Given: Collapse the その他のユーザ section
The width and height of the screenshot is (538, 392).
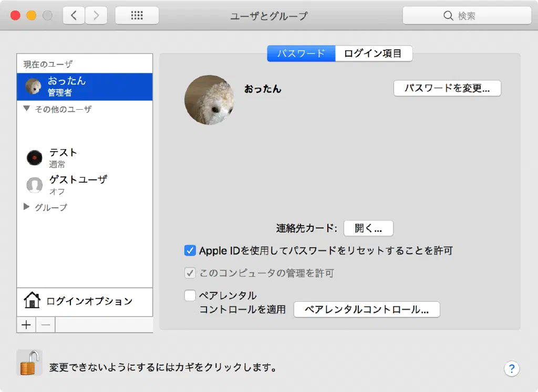Looking at the screenshot, I should [x=26, y=109].
